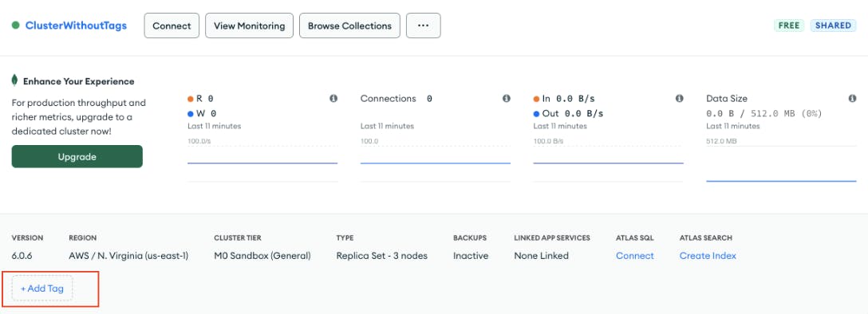Click the + Add Tag button
The image size is (868, 314).
42,288
